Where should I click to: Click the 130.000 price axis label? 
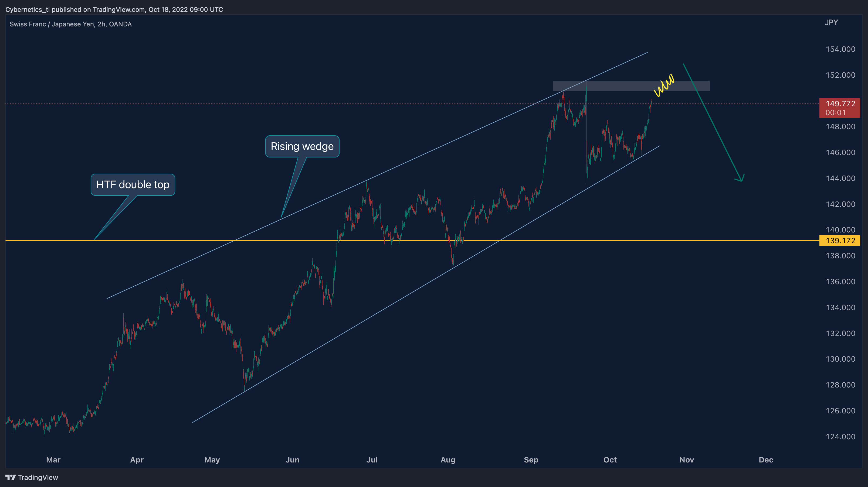point(840,359)
